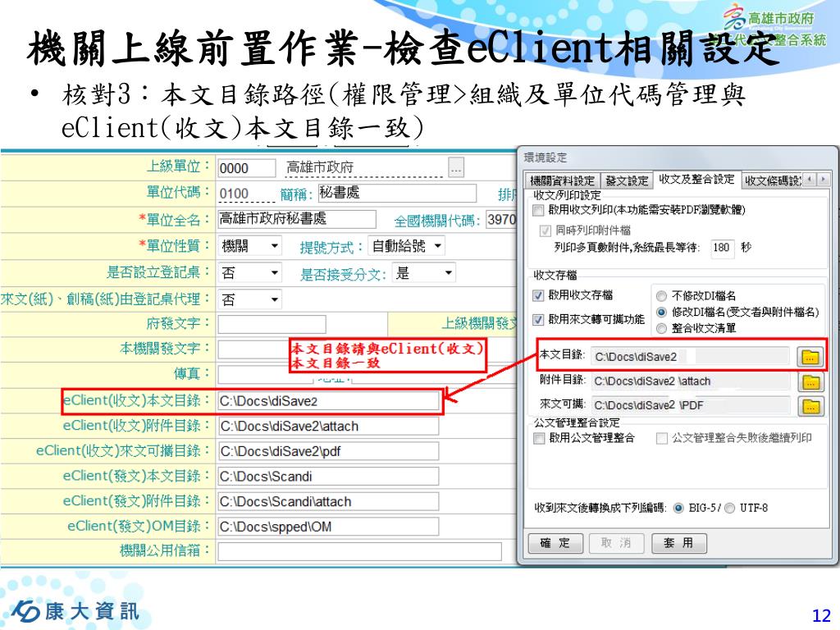The image size is (840, 630).
Task: Enable 啟用收文列印 checkbox
Action: tap(538, 210)
